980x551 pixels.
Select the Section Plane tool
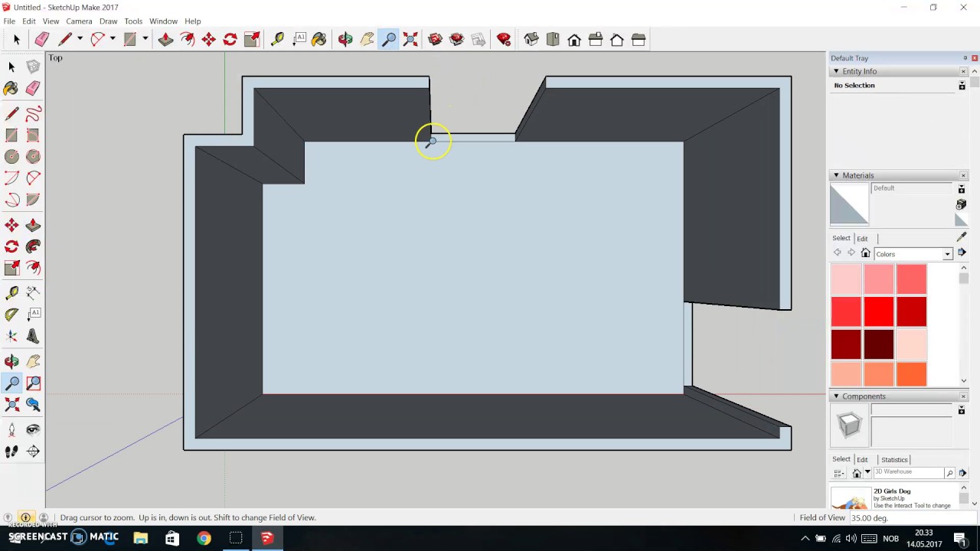[x=33, y=452]
